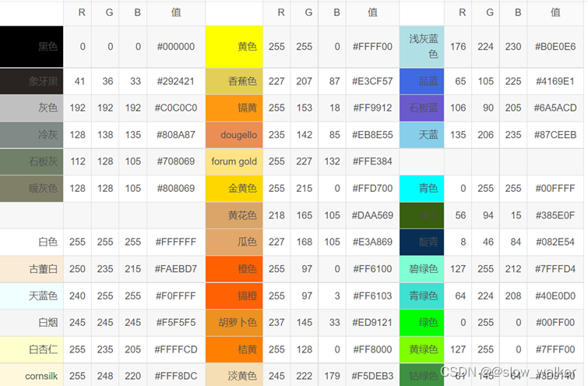The height and width of the screenshot is (386, 588).
Task: Select the 浅灰蓝色 powder blue swatch
Action: pos(422,47)
